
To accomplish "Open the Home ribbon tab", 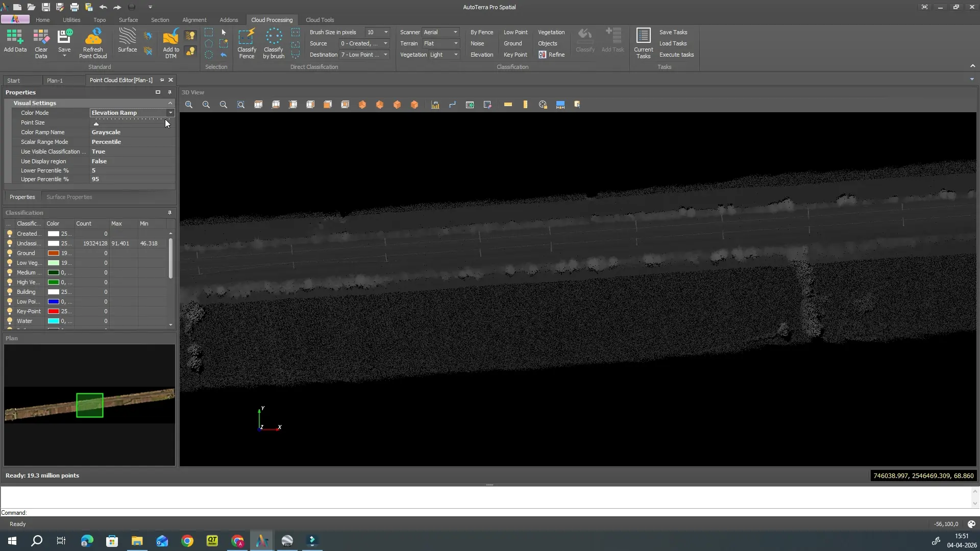I will 42,20.
